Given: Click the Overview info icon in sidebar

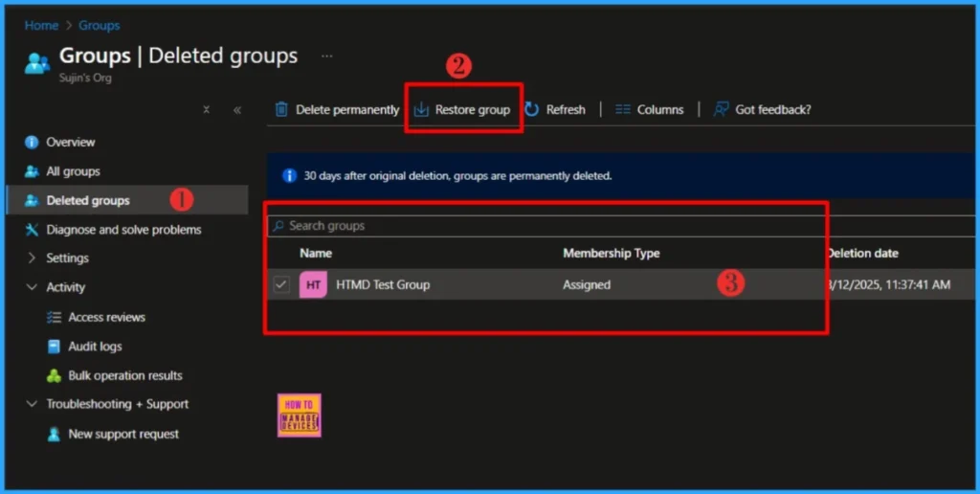Looking at the screenshot, I should tap(32, 142).
